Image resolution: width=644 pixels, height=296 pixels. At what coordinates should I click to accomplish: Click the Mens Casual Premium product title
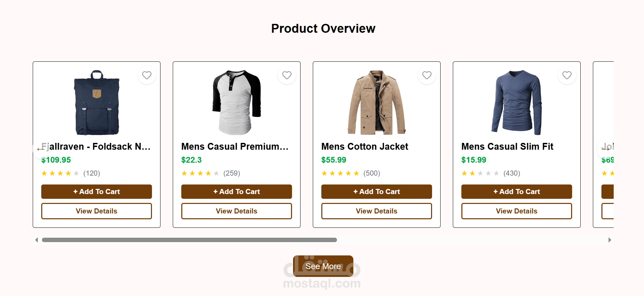235,147
